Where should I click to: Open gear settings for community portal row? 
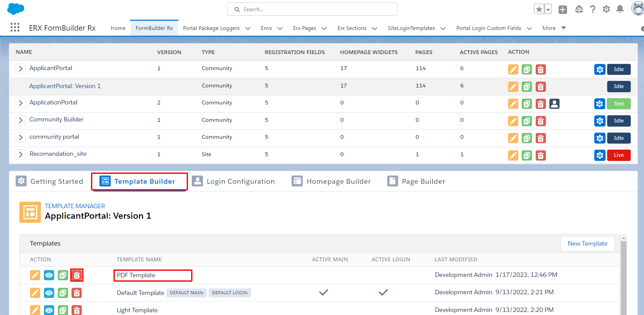click(599, 138)
